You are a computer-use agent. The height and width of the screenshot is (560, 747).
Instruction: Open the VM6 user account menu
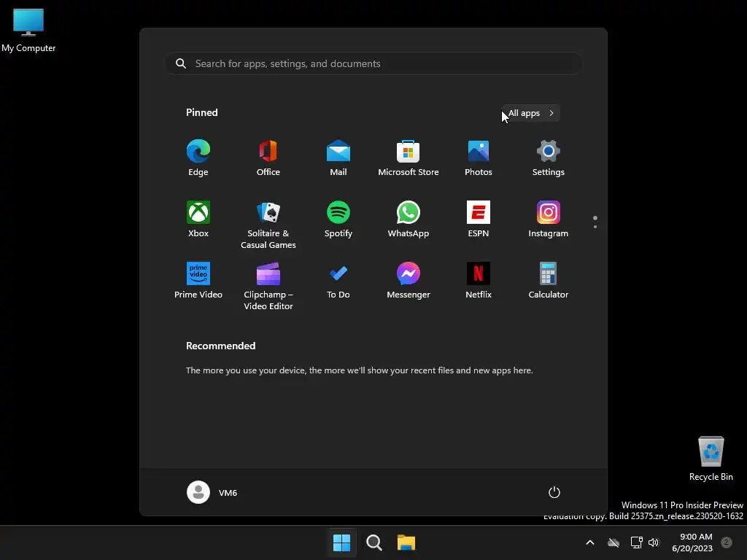(212, 492)
